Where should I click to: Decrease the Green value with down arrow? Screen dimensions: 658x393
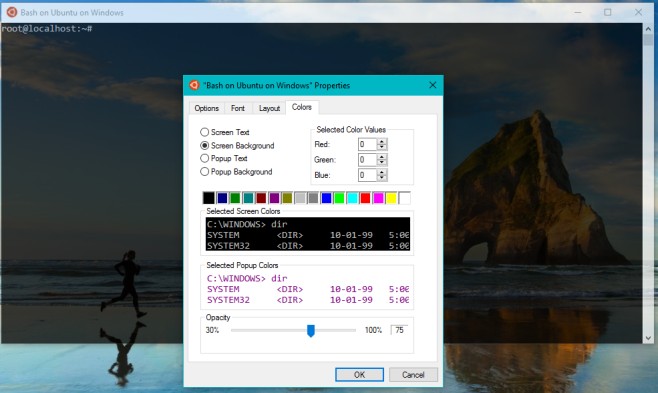coord(381,163)
